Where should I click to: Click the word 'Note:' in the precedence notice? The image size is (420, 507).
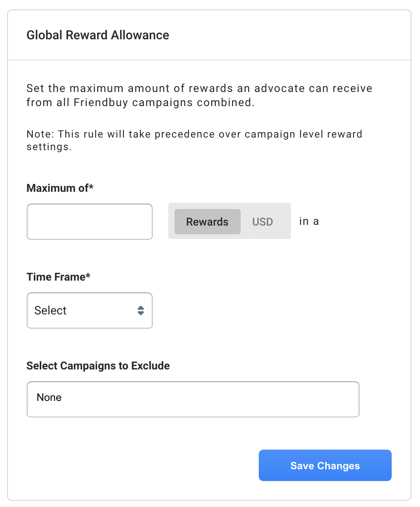(x=40, y=134)
